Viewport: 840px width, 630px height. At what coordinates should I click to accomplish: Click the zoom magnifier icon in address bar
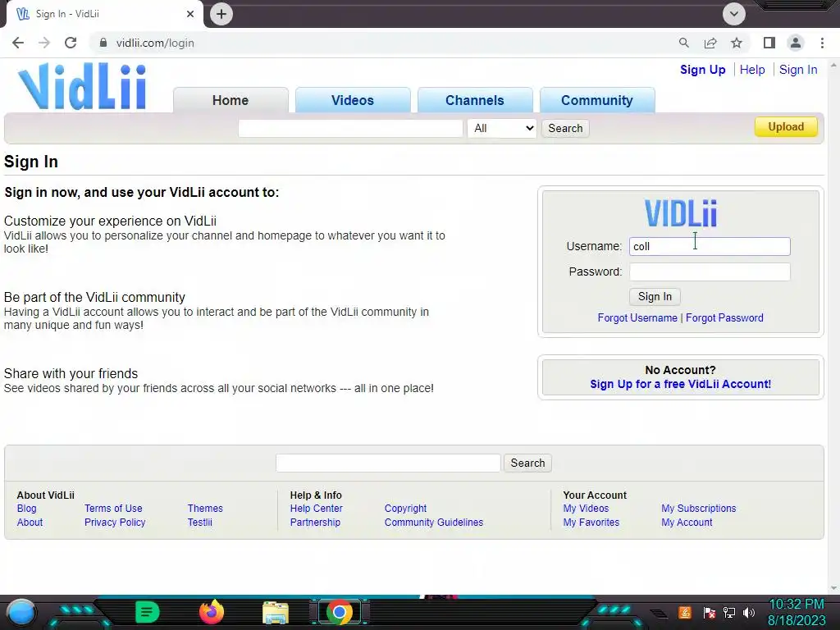(x=683, y=43)
